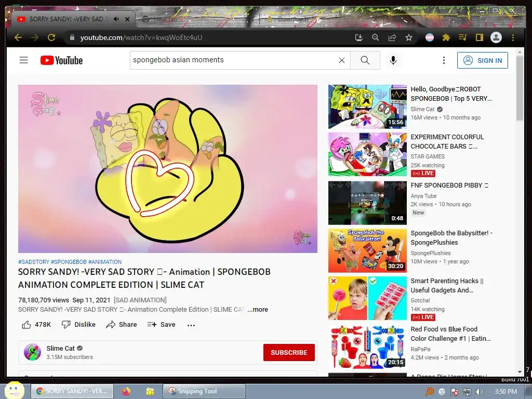Image resolution: width=532 pixels, height=399 pixels.
Task: Open the SpongePlushies channel name
Action: [431, 253]
